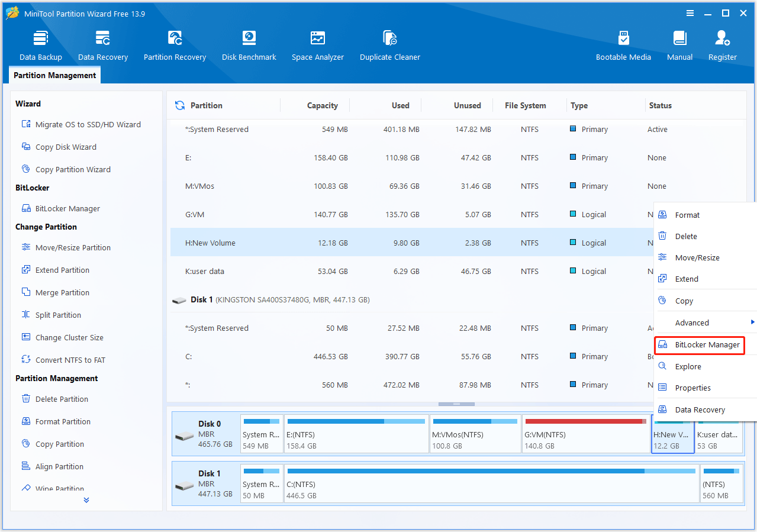Select G:VM(NTFS) block in disk map
Screen dimensions: 757x532
pyautogui.click(x=586, y=434)
